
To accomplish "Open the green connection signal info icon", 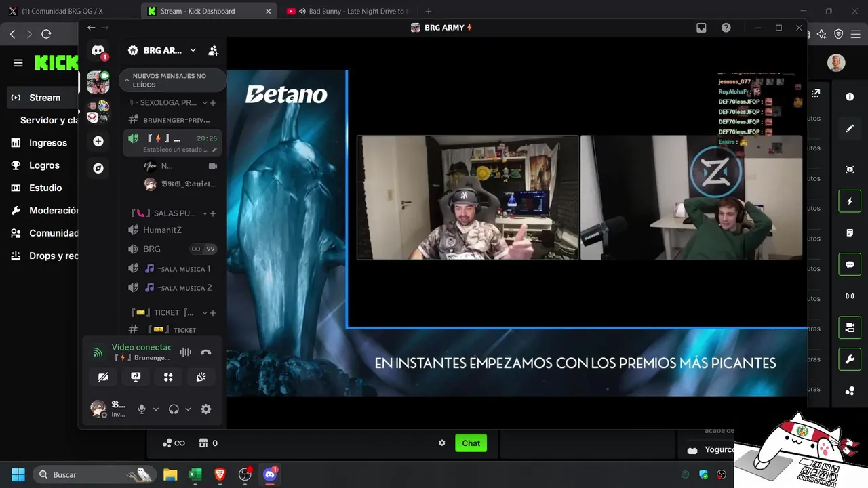I will (98, 352).
